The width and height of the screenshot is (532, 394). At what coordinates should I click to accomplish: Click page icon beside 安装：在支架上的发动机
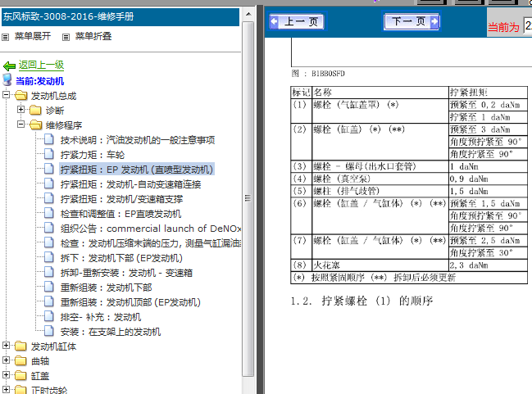pos(49,331)
